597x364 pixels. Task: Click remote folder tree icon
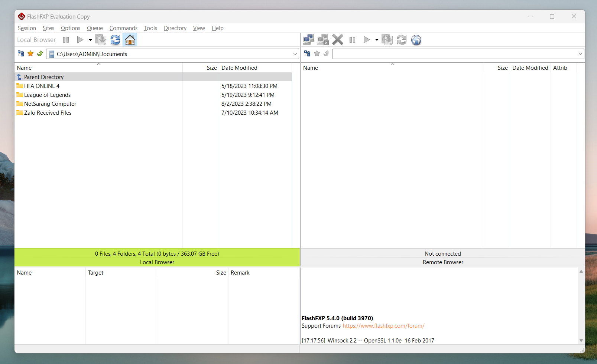click(x=307, y=54)
